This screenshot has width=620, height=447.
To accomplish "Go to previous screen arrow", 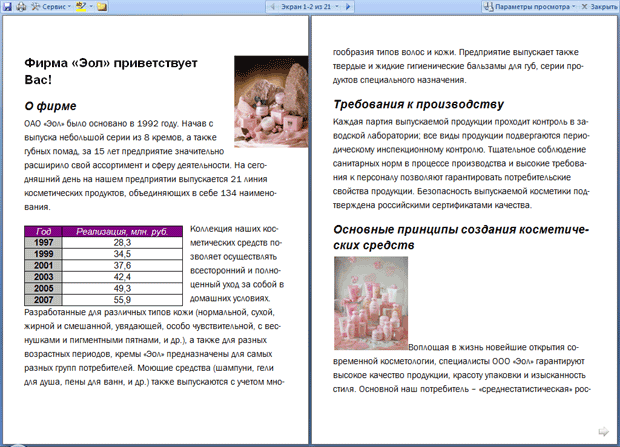I will (272, 6).
